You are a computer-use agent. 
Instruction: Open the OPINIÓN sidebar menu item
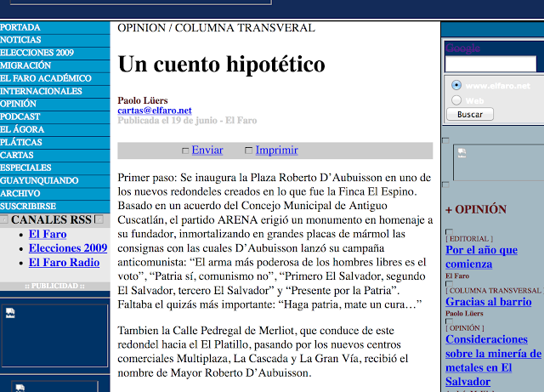pos(18,104)
